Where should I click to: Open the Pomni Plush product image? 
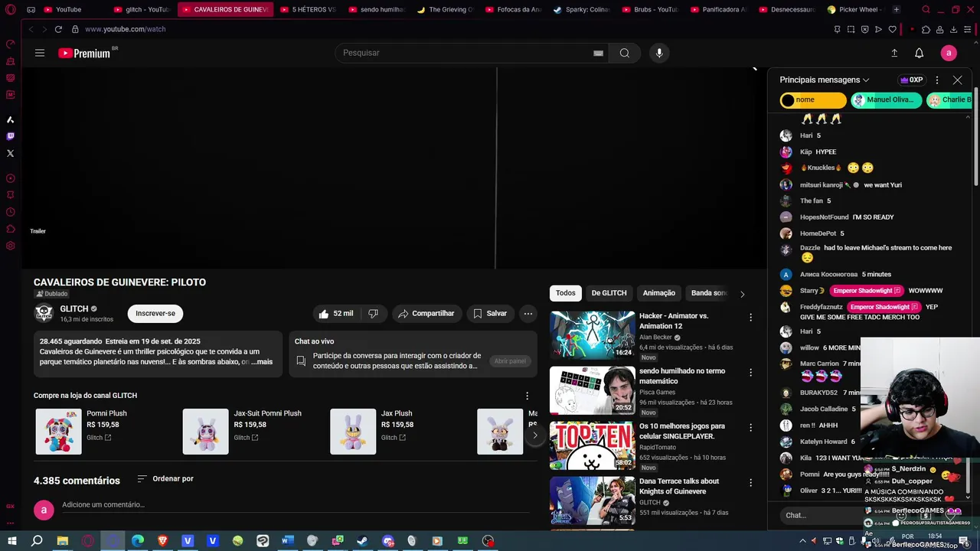[58, 432]
